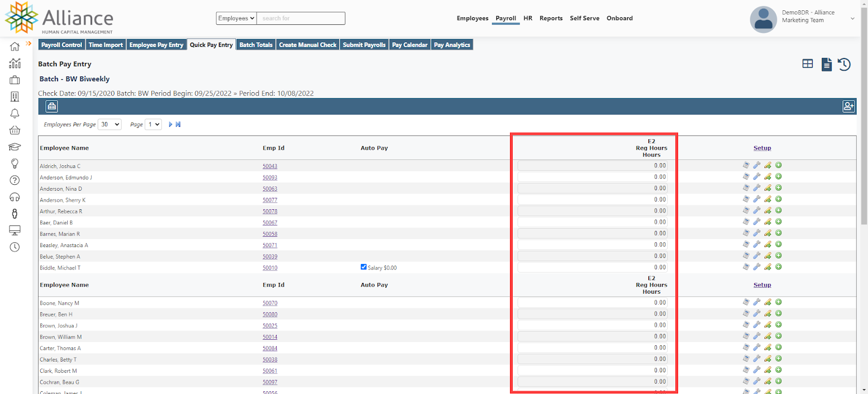Click the first Setup link in header
This screenshot has height=394, width=868.
point(762,148)
